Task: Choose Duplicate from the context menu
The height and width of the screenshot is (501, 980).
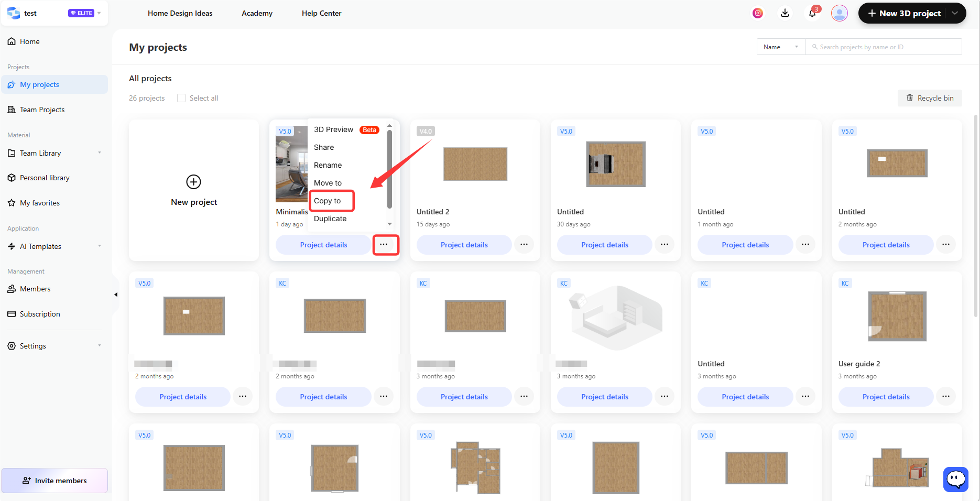Action: (x=330, y=219)
